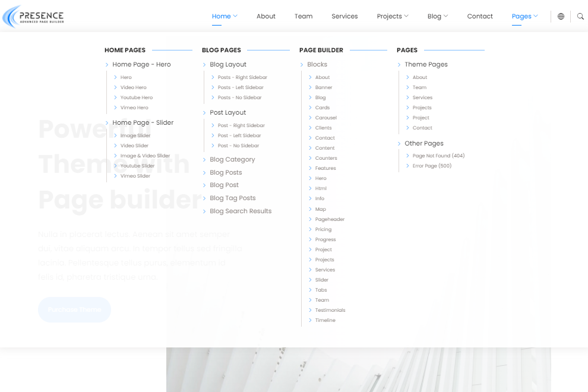Open Blog Category page
The width and height of the screenshot is (588, 392).
tap(232, 159)
